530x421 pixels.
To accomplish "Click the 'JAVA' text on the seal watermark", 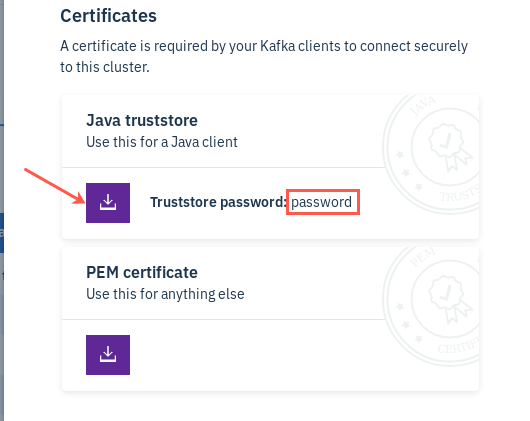I will click(423, 106).
